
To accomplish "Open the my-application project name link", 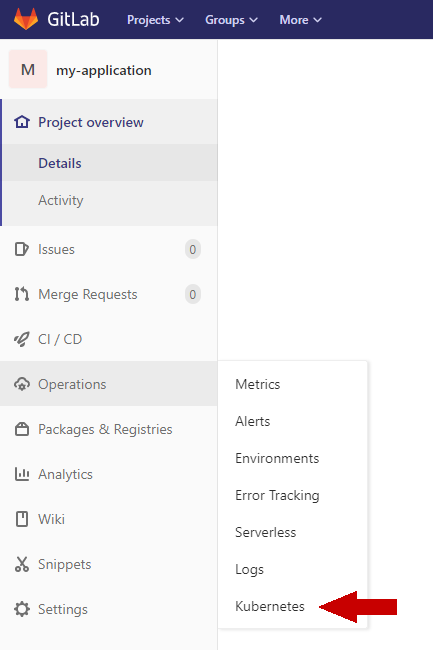I will pyautogui.click(x=104, y=70).
